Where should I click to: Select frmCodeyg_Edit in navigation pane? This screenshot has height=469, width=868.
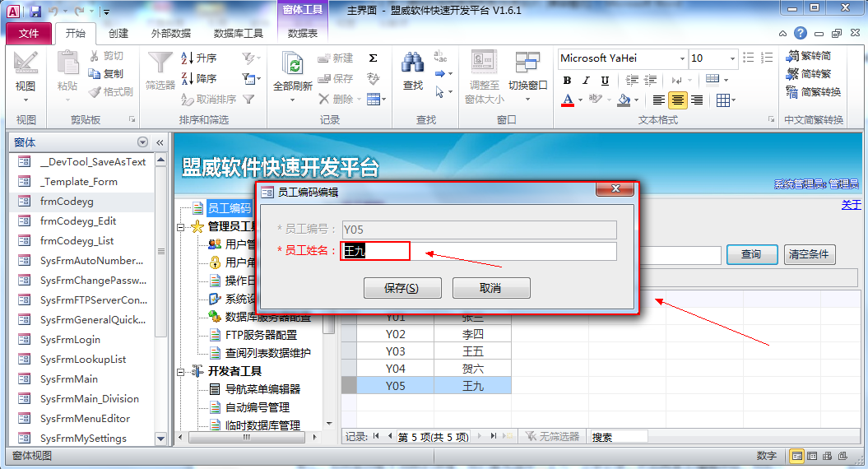[x=78, y=221]
